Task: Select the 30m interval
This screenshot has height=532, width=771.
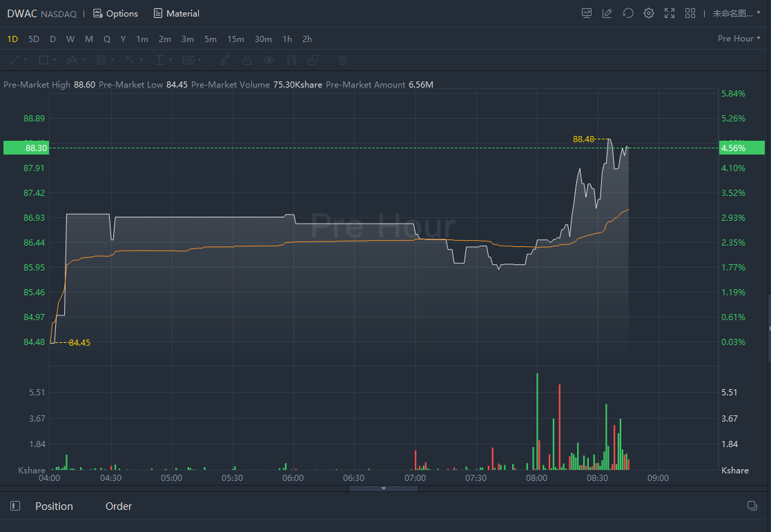Action: coord(263,39)
